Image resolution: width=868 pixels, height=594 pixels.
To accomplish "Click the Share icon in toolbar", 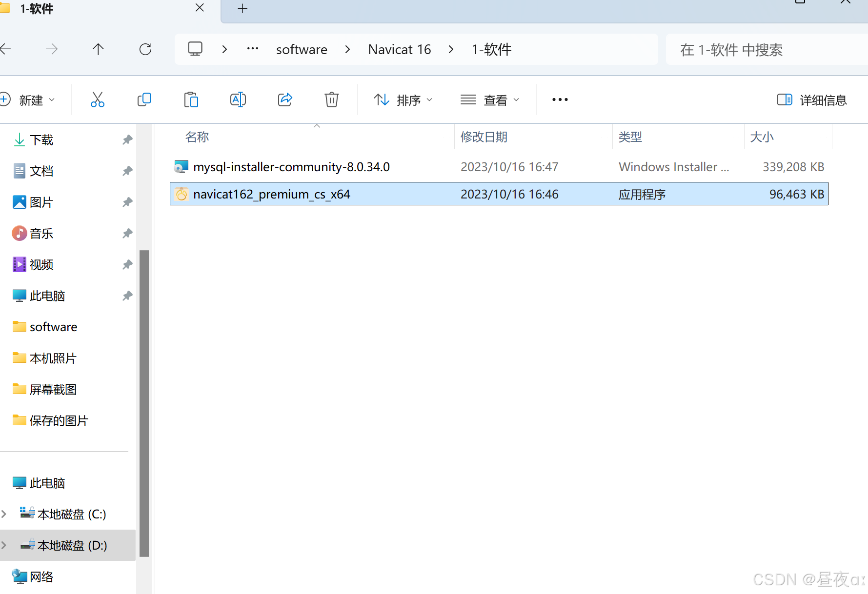I will [285, 100].
